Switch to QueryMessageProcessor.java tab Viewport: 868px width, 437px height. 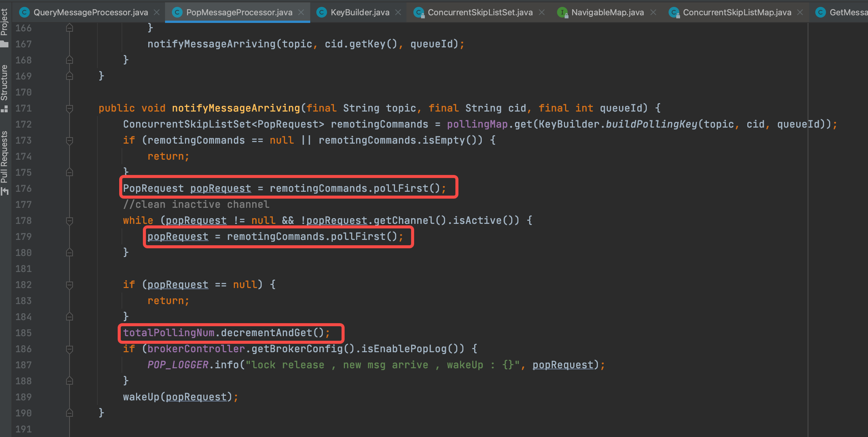(x=91, y=12)
